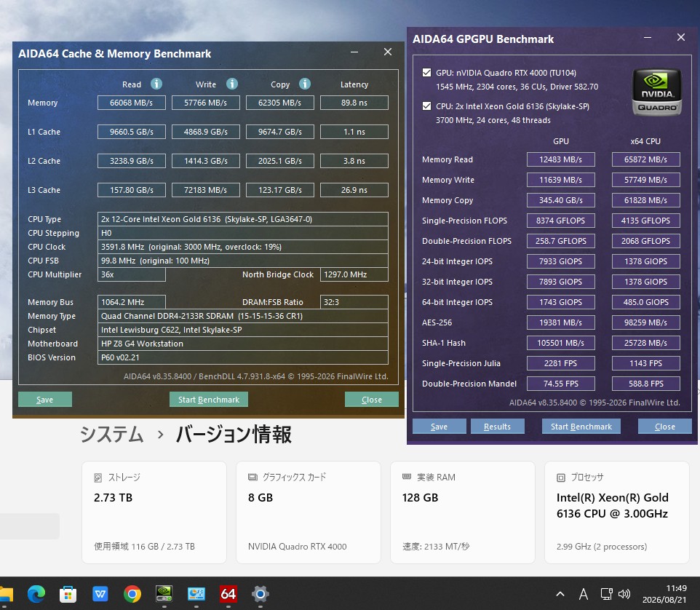Click L3 Cache latency 26.9 ns

coord(354,190)
